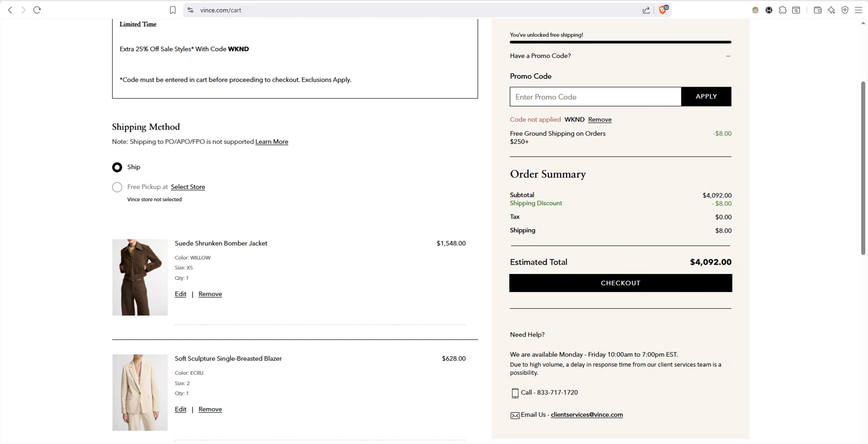Click the phone icon beside Call
Screen dimensions: 868x444
click(515, 393)
